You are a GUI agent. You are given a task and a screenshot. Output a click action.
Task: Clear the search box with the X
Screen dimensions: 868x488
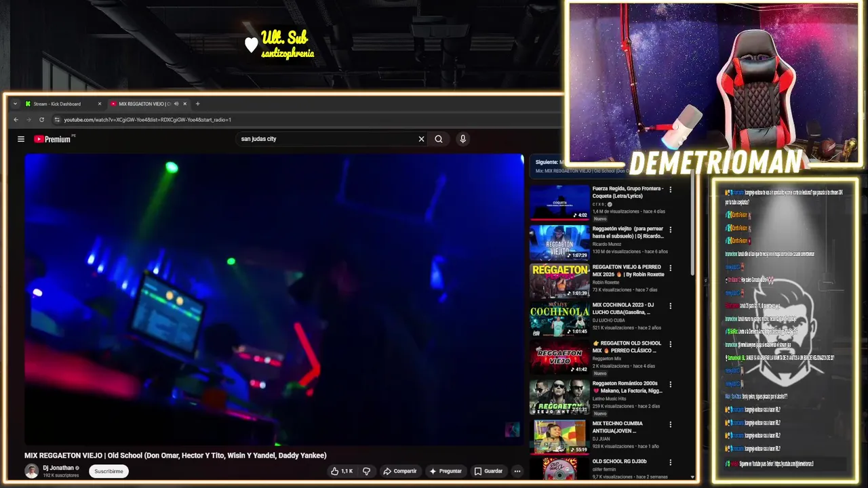tap(421, 139)
